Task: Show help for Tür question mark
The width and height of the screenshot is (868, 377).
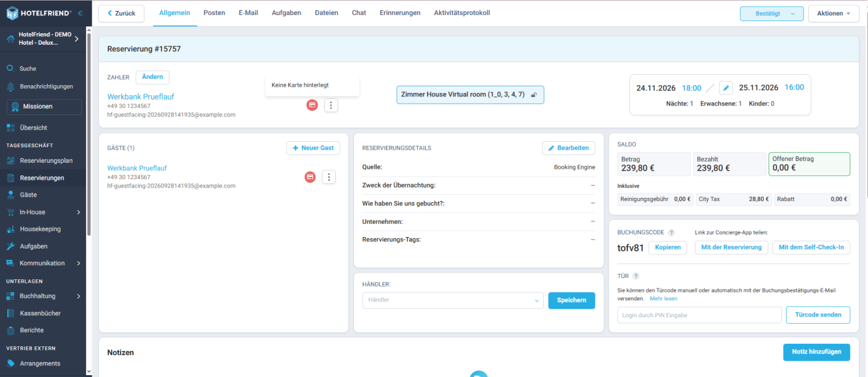Action: click(x=636, y=276)
